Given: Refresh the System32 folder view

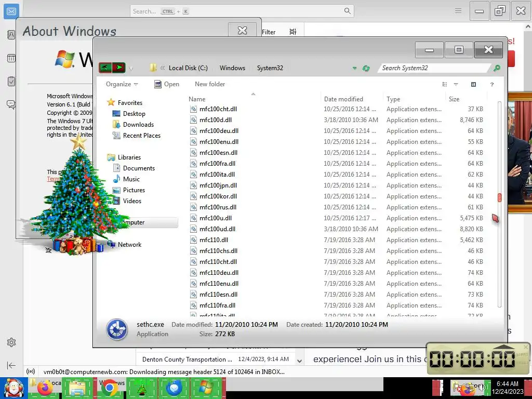Looking at the screenshot, I should click(366, 68).
